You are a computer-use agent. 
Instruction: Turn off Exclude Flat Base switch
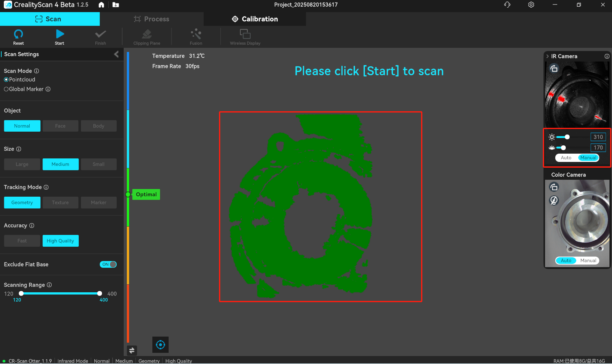tap(108, 265)
